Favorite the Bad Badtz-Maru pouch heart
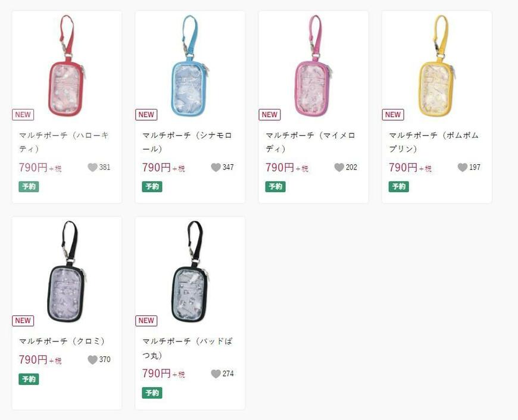This screenshot has width=518, height=420. pyautogui.click(x=216, y=374)
